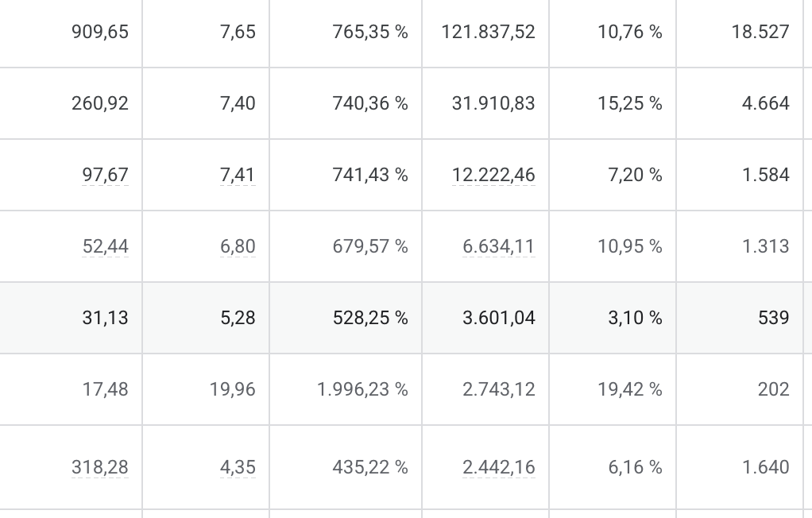The image size is (812, 518).
Task: Select the 31.910,83 cell
Action: click(x=493, y=103)
